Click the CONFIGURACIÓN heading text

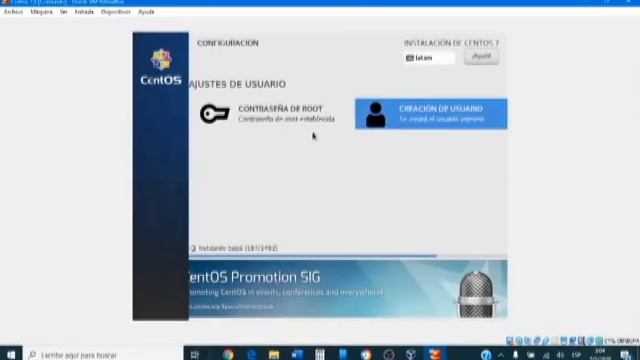coord(228,43)
